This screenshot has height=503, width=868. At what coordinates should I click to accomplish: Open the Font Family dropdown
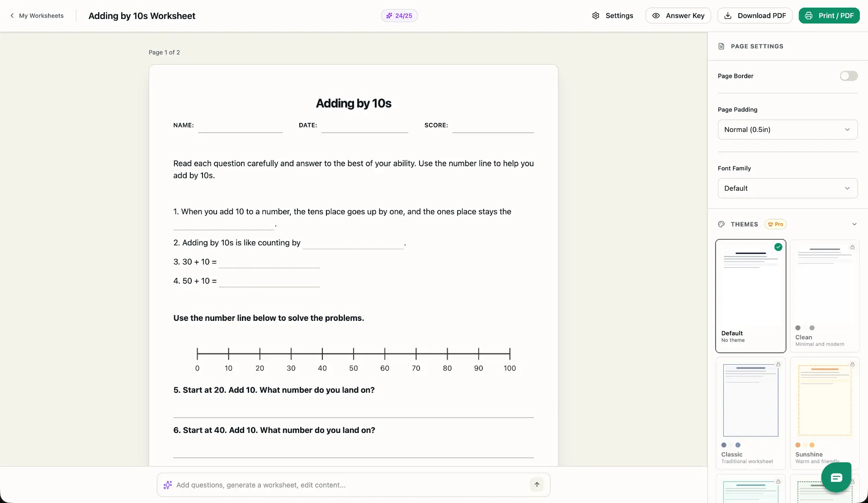pyautogui.click(x=788, y=188)
